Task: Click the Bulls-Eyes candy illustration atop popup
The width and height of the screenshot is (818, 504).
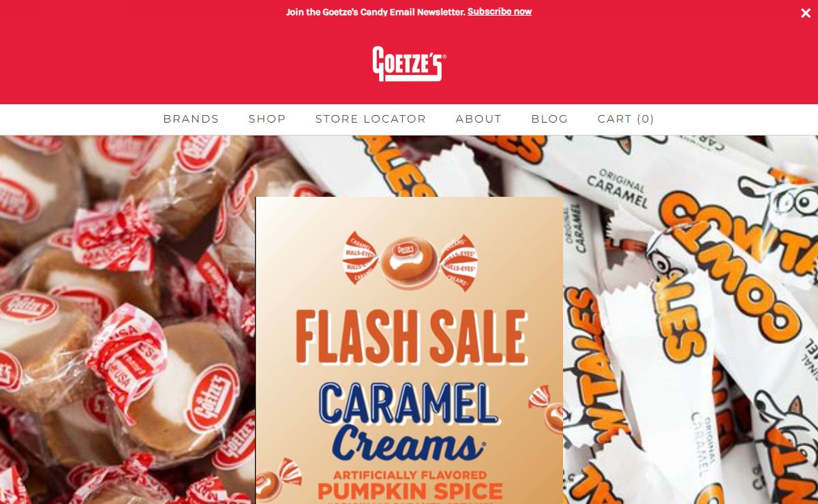Action: (410, 261)
